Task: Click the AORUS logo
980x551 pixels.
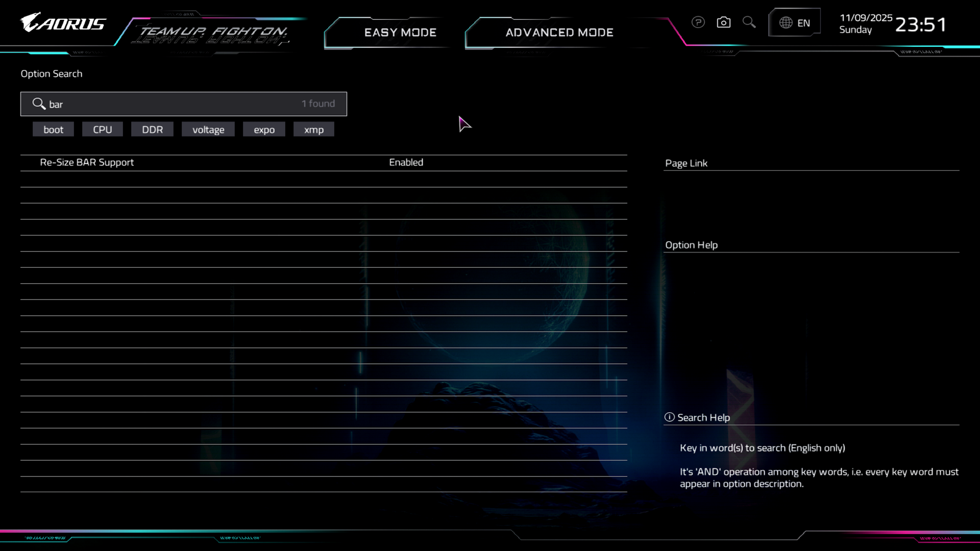Action: [x=63, y=23]
